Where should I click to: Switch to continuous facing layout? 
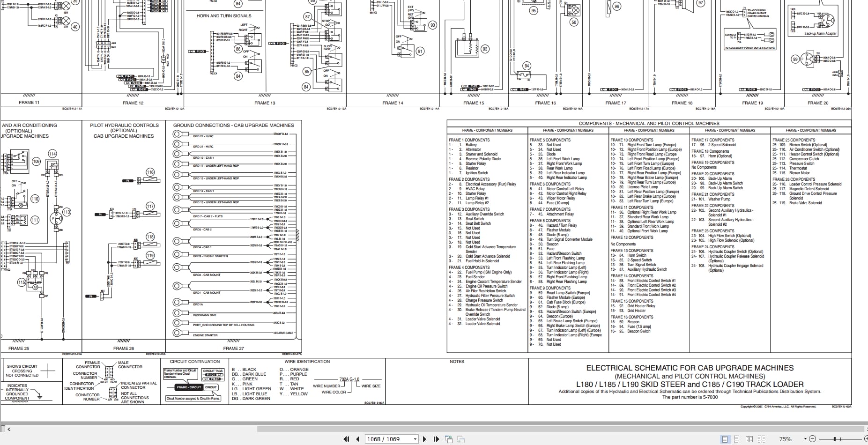(762, 439)
